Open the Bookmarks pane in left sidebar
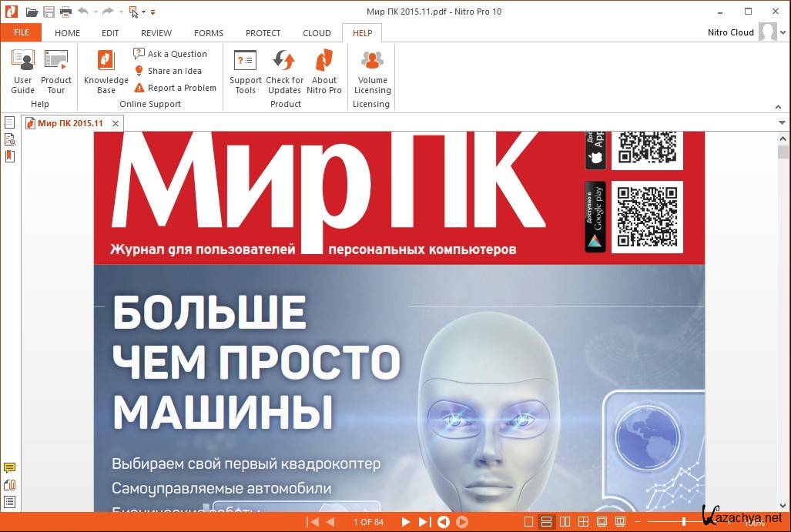791x532 pixels. pyautogui.click(x=10, y=156)
